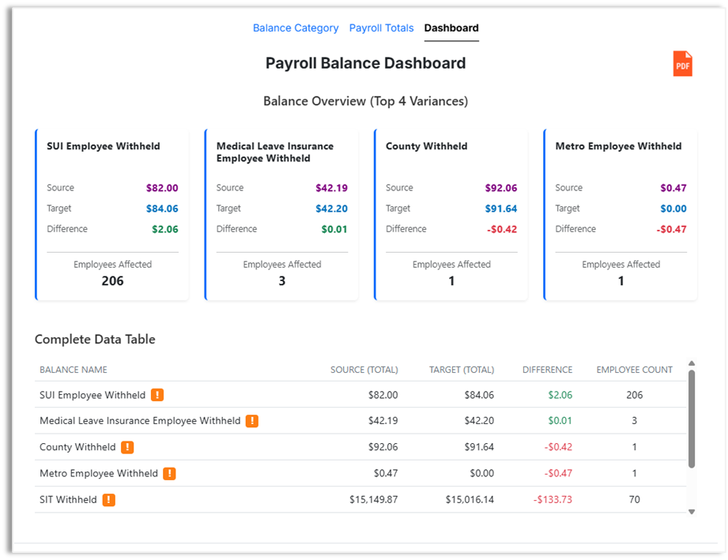Sort by the SOURCE (TOTAL) column
Viewport: 728px width, 560px height.
(x=364, y=369)
